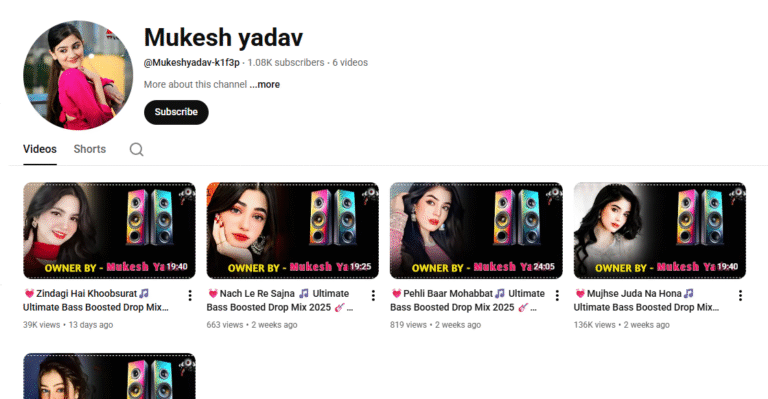Play the thumbnail of the 136K views video
Image resolution: width=768 pixels, height=399 pixels.
click(660, 231)
